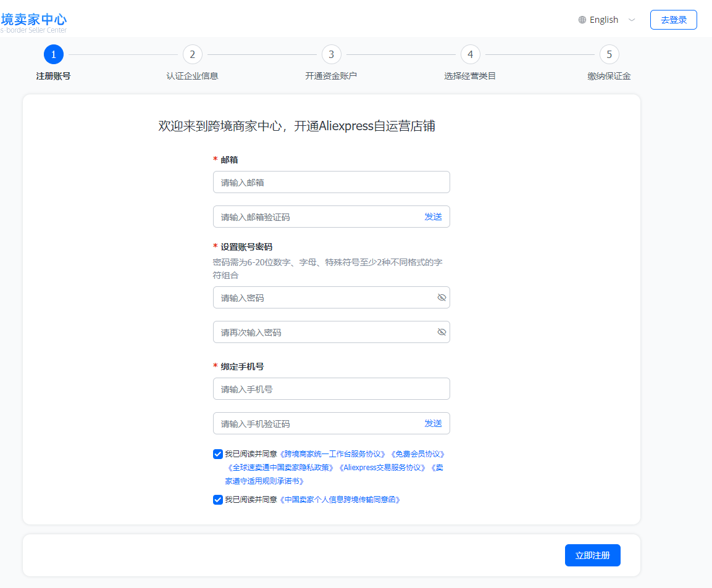Screen dimensions: 712x588
Task: Expand the English language dropdown
Action: 604,20
